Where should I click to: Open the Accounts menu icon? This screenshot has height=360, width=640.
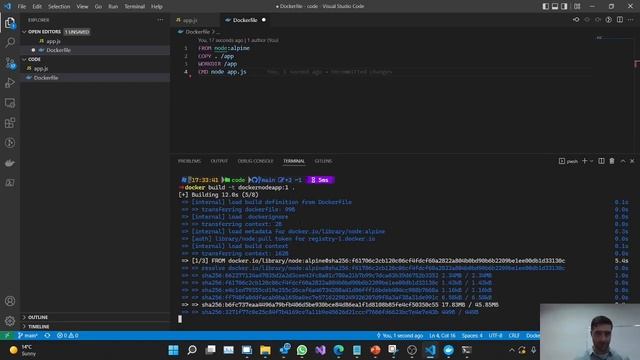coord(10,301)
